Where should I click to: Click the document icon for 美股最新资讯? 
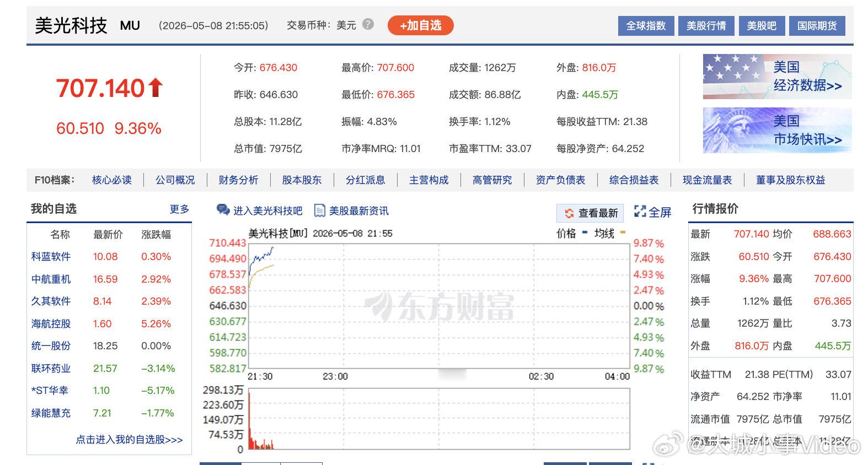point(319,210)
